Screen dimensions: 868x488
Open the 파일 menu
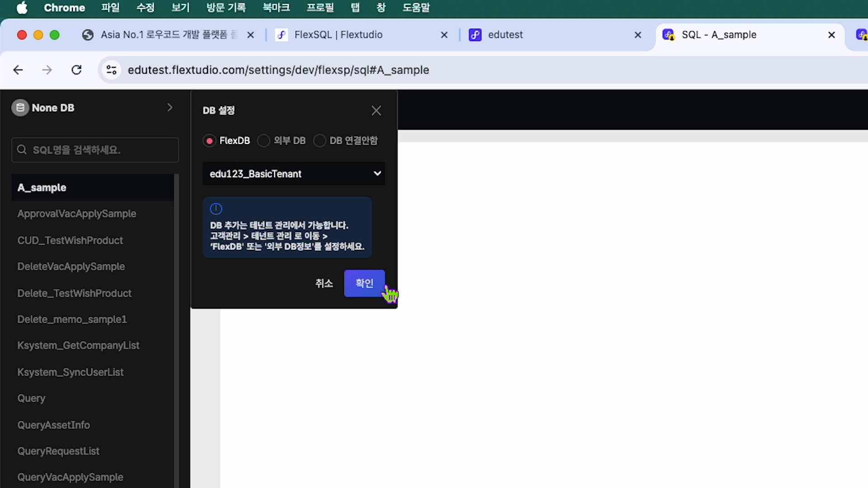click(110, 8)
